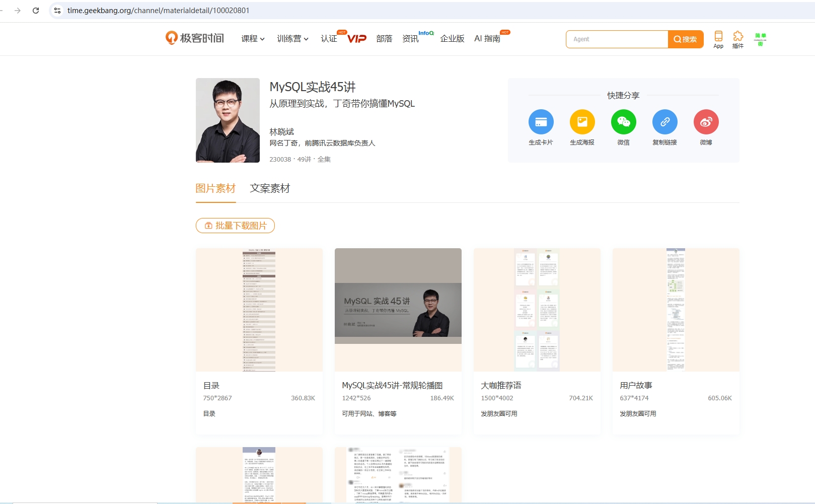Expand the 训练营 dropdown menu

click(x=293, y=39)
